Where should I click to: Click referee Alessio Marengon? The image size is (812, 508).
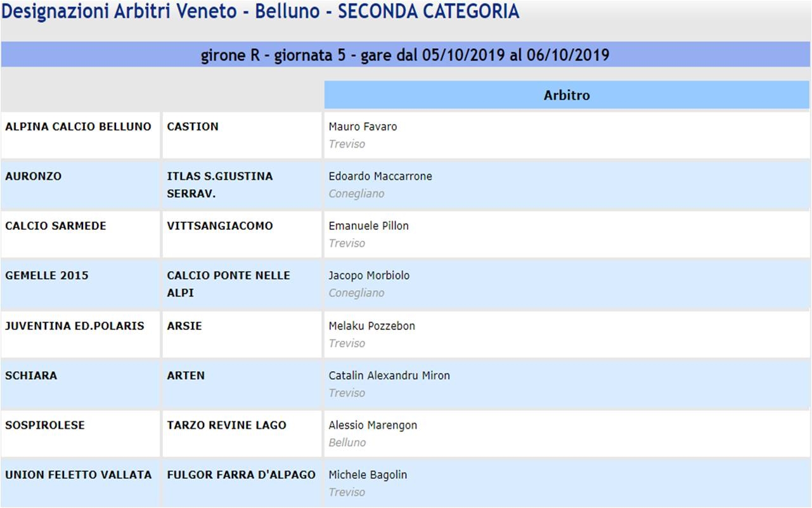(373, 425)
